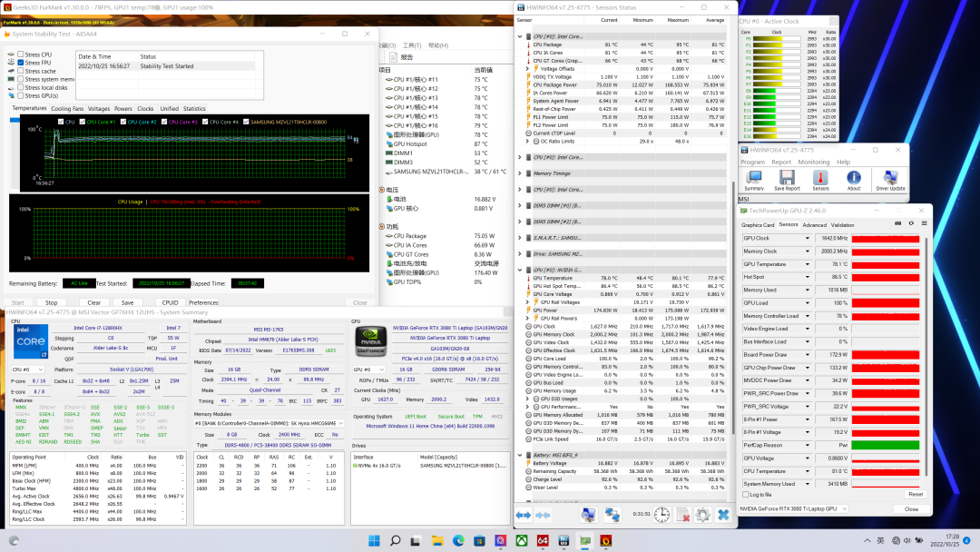Open Windows Start button on taskbar

pos(374,541)
